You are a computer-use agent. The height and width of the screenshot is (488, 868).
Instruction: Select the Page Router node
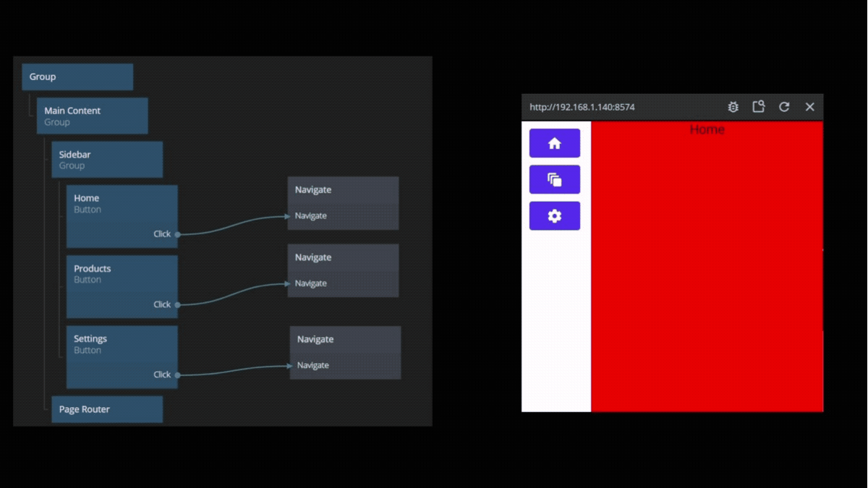[106, 409]
